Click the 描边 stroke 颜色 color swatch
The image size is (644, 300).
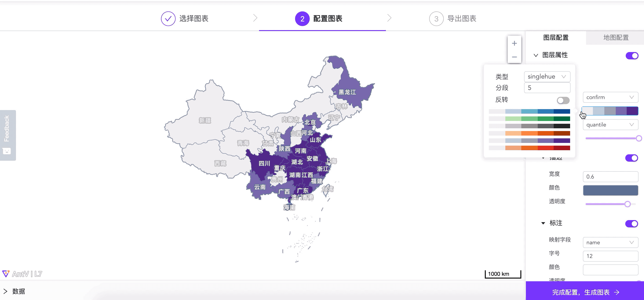610,190
